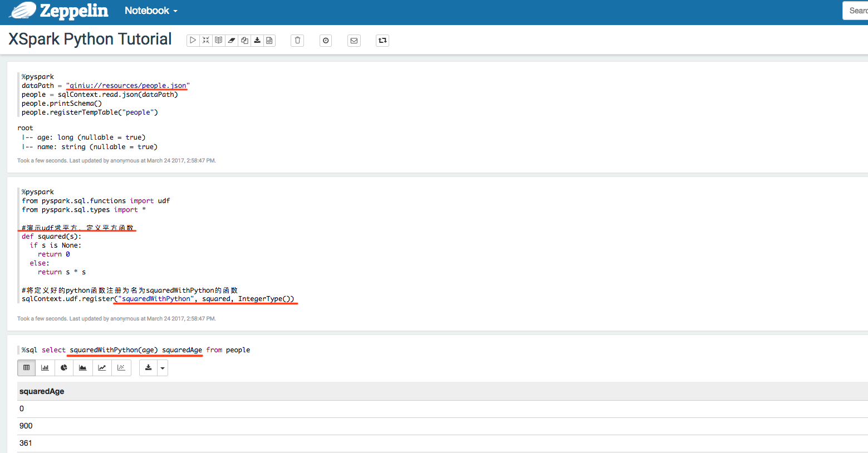
Task: Delete the note with the trash icon
Action: (297, 40)
